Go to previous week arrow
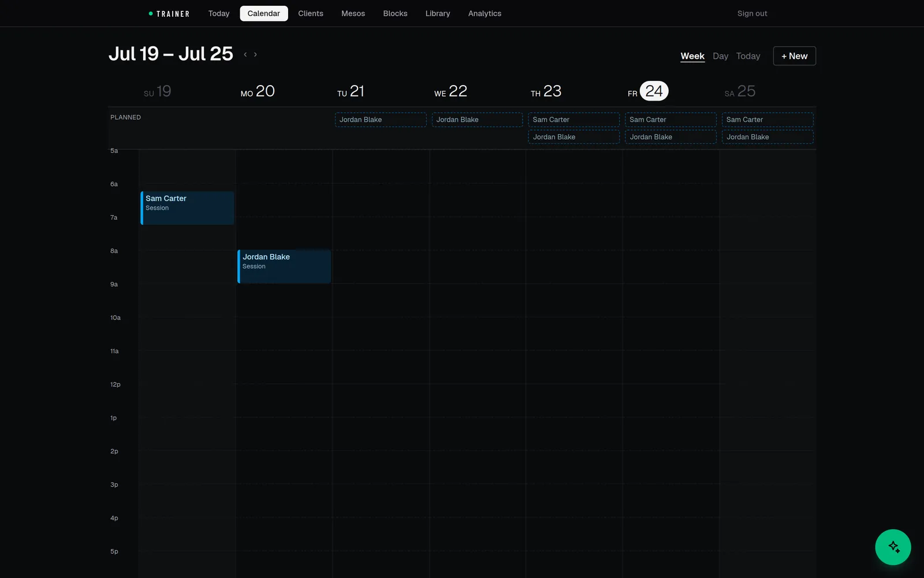 [x=245, y=54]
